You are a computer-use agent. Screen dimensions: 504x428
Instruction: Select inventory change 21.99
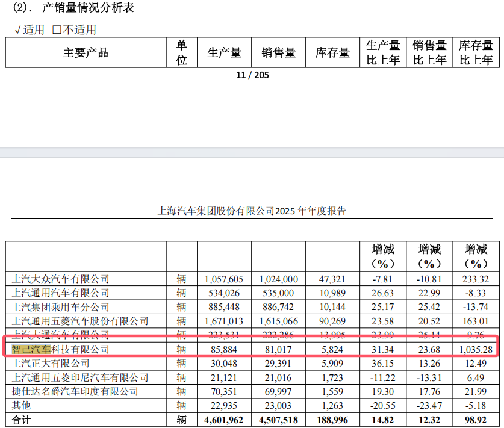pos(476,392)
